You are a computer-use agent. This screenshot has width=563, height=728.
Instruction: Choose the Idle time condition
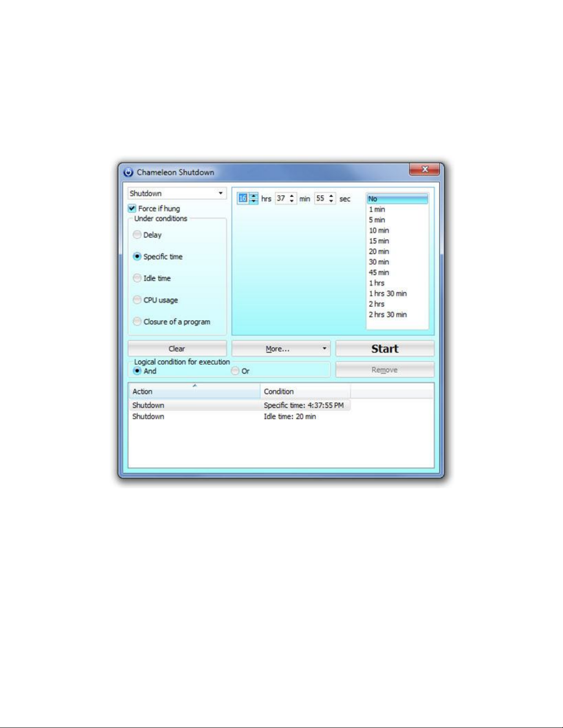coord(137,278)
